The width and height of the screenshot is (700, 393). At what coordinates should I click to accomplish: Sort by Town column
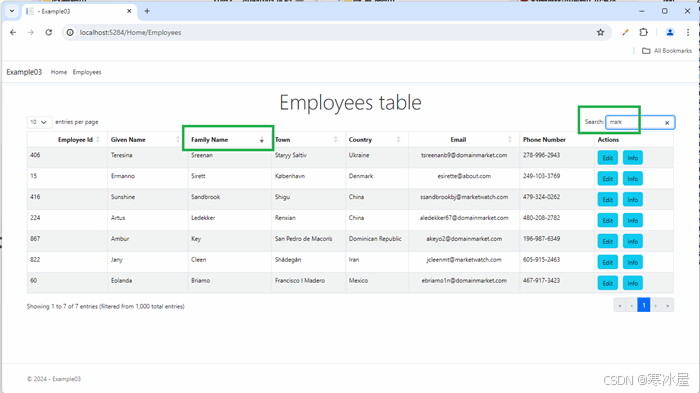click(308, 139)
